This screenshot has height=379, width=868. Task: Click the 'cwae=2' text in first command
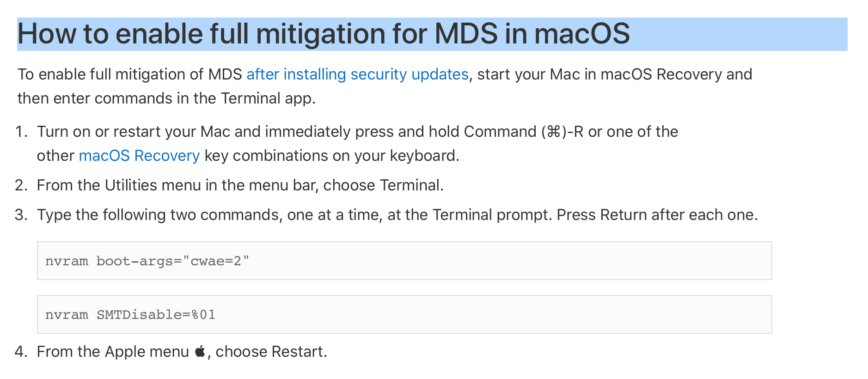pyautogui.click(x=216, y=261)
